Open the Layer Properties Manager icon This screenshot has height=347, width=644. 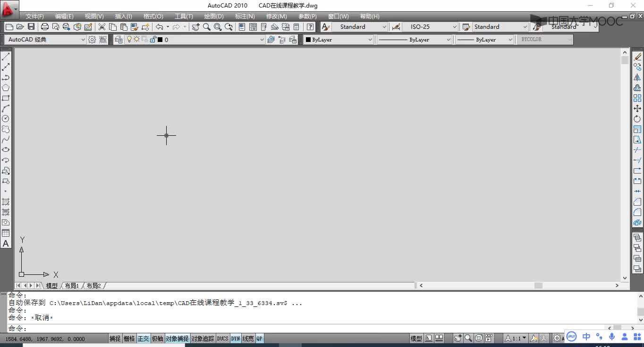[119, 40]
